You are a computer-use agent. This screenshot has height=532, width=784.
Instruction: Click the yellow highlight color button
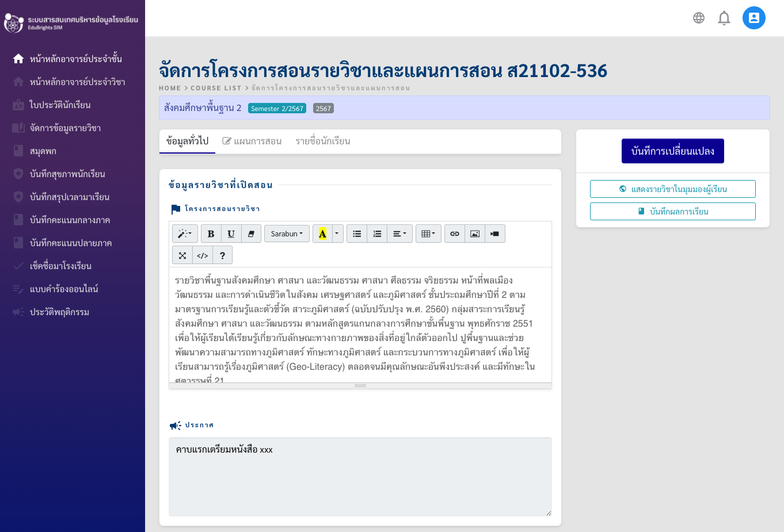[x=322, y=234]
